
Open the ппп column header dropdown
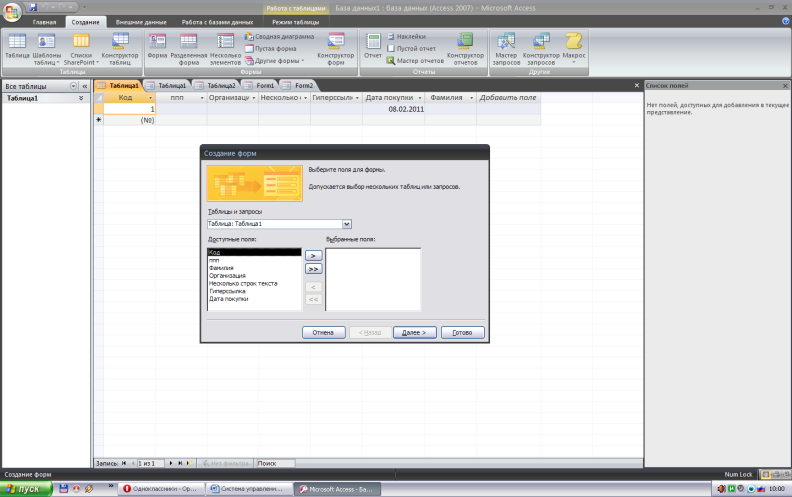click(202, 97)
